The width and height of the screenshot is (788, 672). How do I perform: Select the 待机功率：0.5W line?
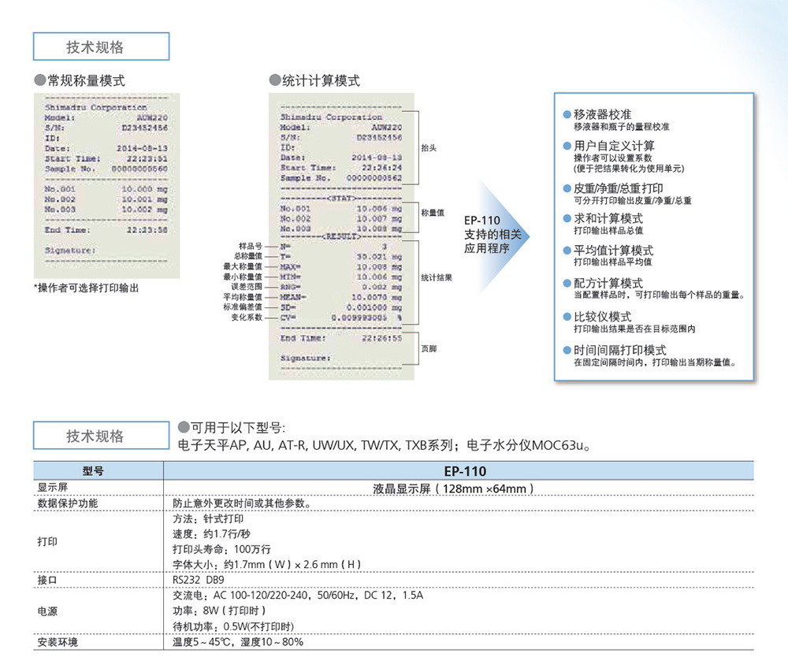pos(234,627)
